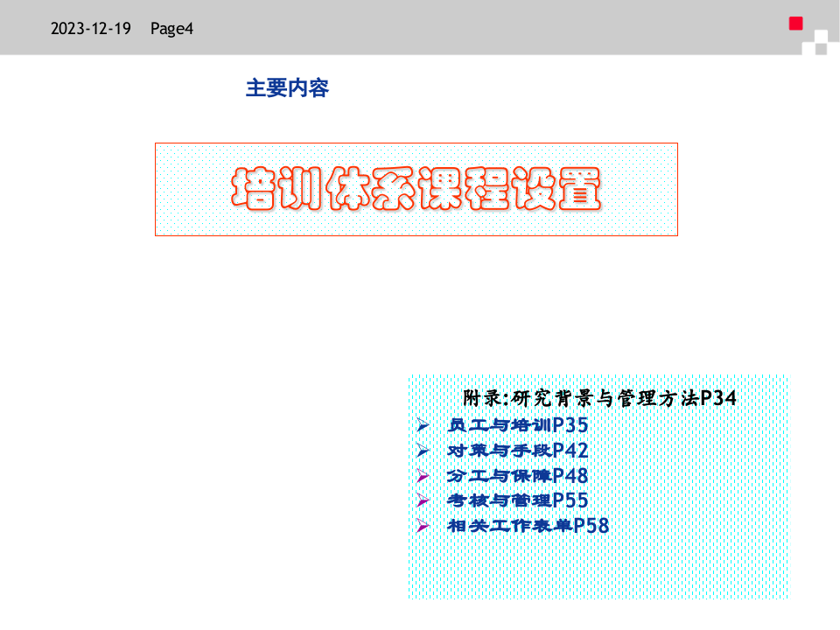The image size is (840, 630).
Task: Click the Page4 label
Action: tap(171, 29)
